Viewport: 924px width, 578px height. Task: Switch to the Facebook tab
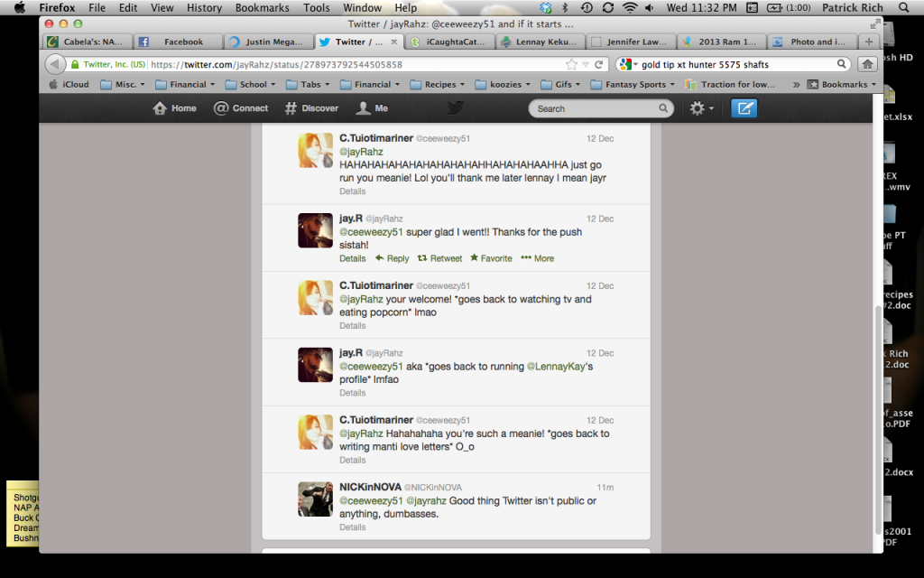tap(177, 41)
